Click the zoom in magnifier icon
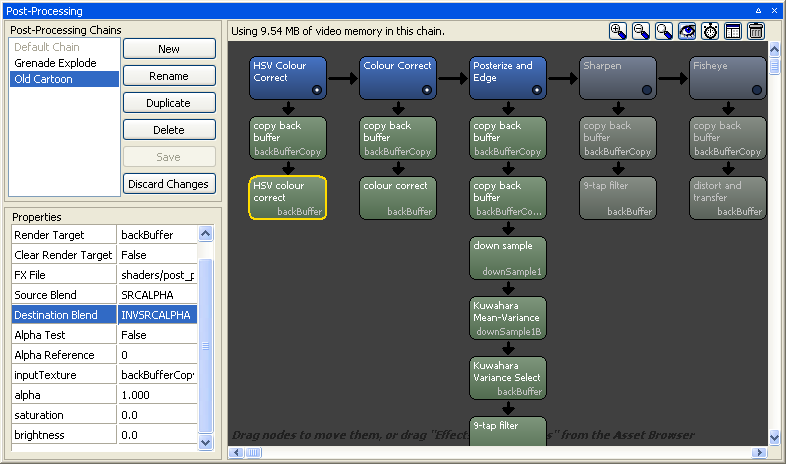 coord(618,31)
